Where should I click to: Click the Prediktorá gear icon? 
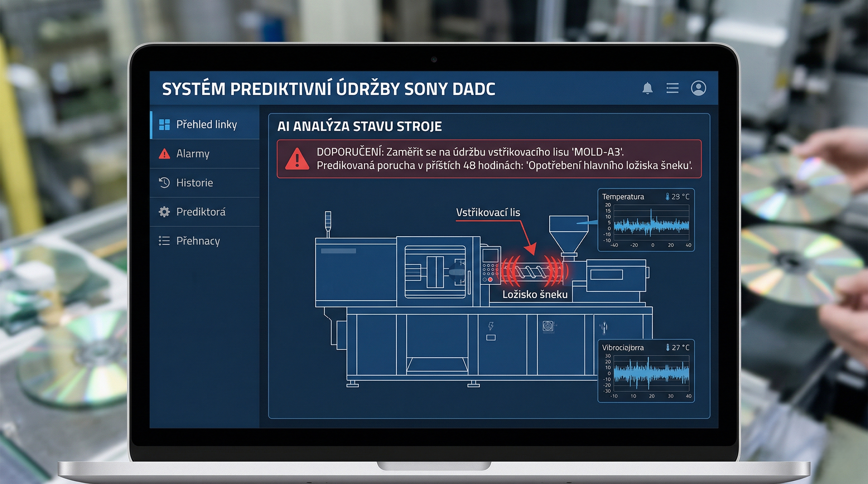coord(164,212)
